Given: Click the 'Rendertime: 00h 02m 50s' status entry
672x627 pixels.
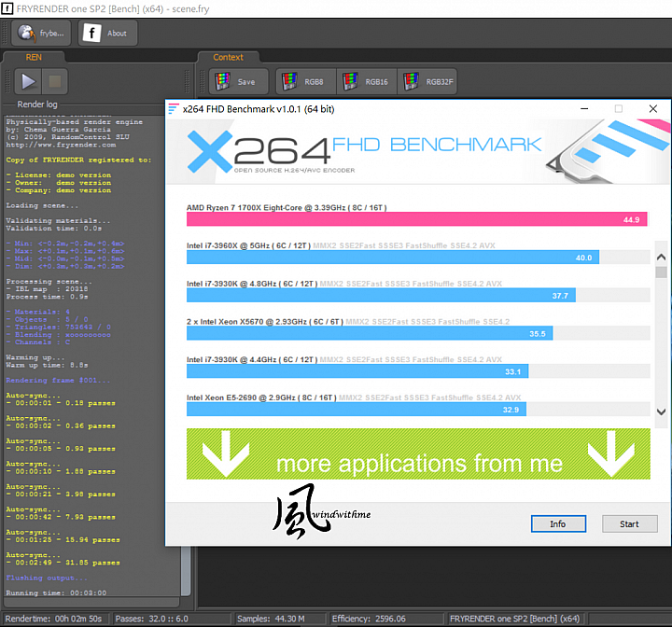Looking at the screenshot, I should pos(53,619).
